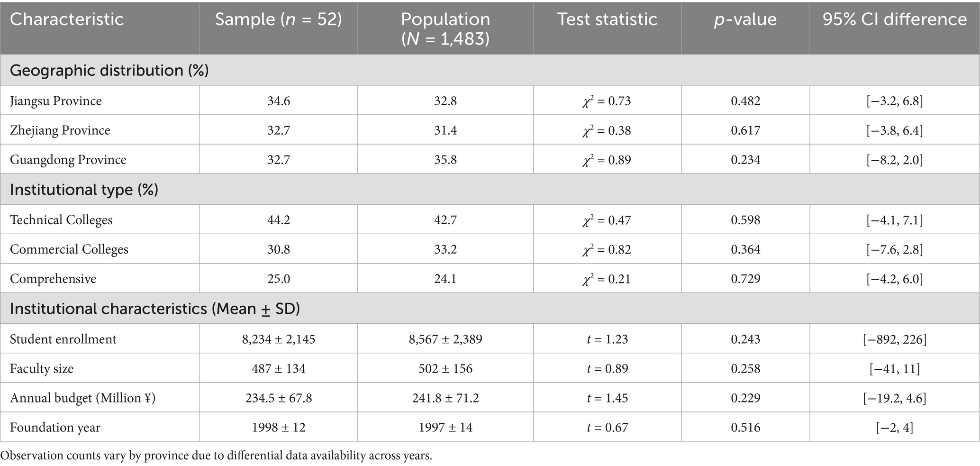The height and width of the screenshot is (466, 980).
Task: Click the Institutional type (%) section row
Action: [x=84, y=190]
